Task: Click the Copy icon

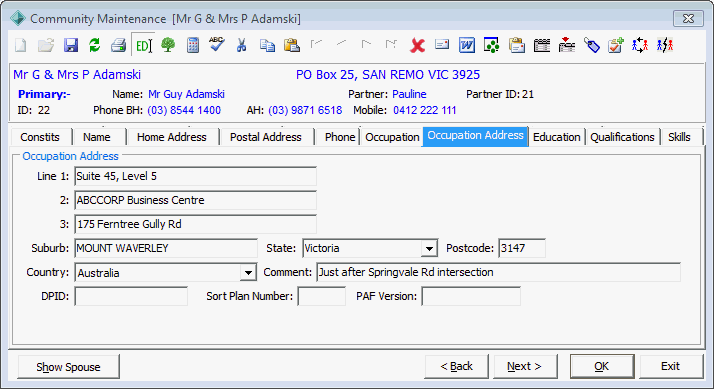Action: click(267, 45)
